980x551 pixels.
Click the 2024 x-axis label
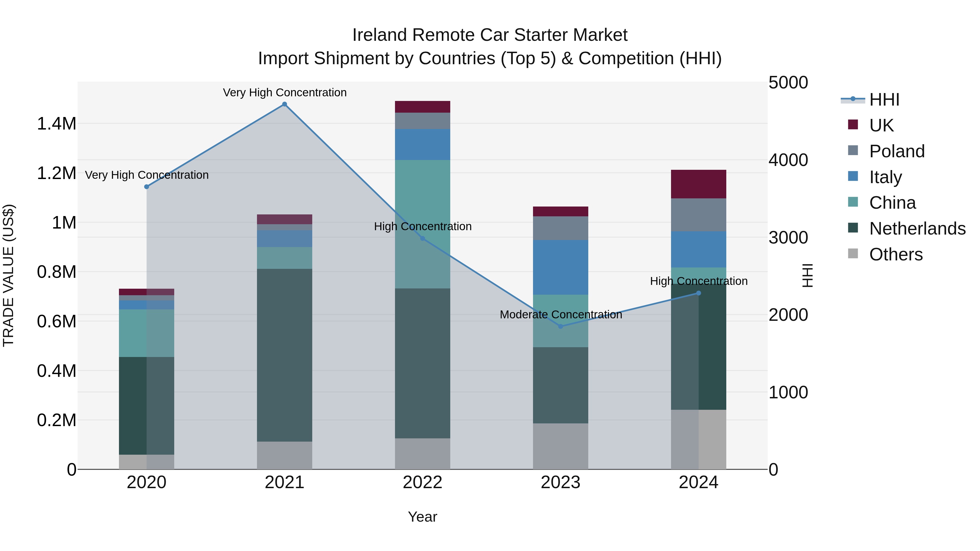[699, 482]
